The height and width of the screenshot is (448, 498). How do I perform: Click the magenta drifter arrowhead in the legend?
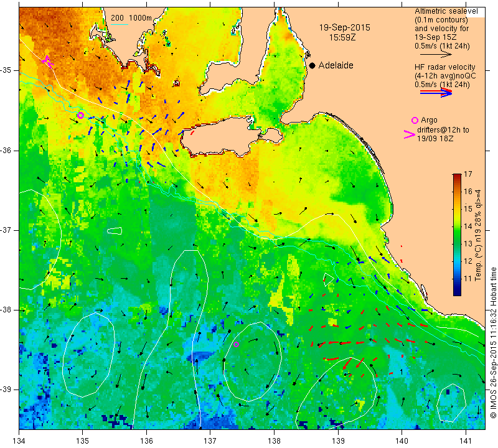click(409, 134)
